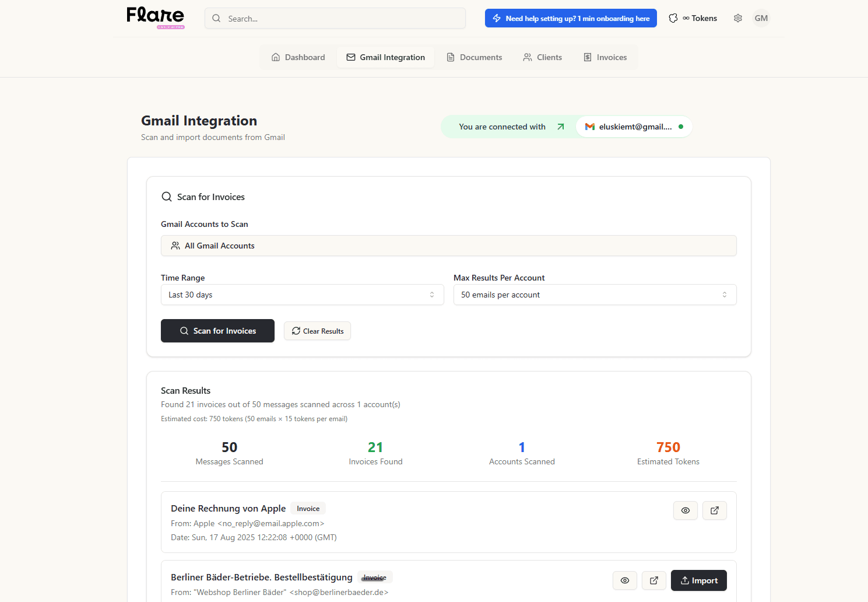Screen dimensions: 868x602
Task: Open Berliner Bäder email external link icon
Action: (x=654, y=580)
